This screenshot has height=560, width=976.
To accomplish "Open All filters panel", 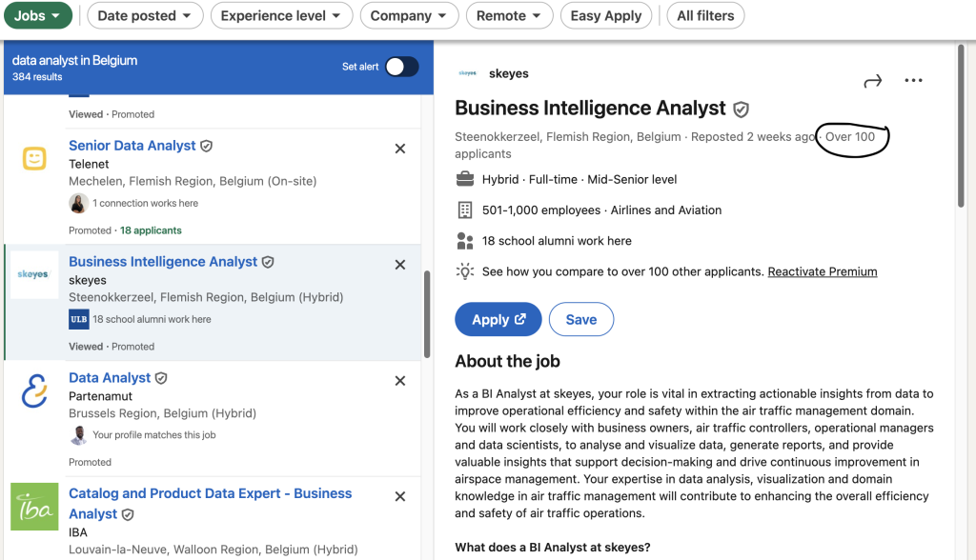I will [x=705, y=15].
